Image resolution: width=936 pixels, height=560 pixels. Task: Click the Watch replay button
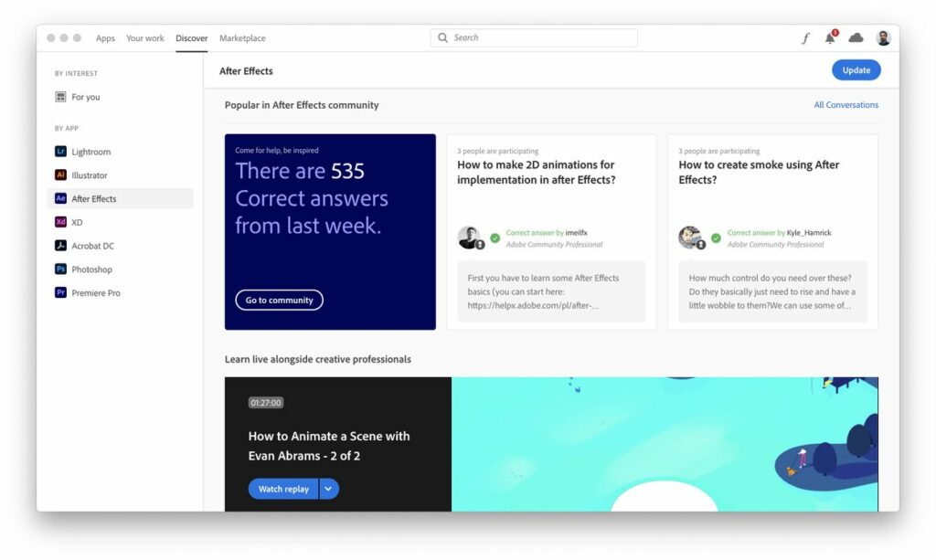click(x=283, y=489)
